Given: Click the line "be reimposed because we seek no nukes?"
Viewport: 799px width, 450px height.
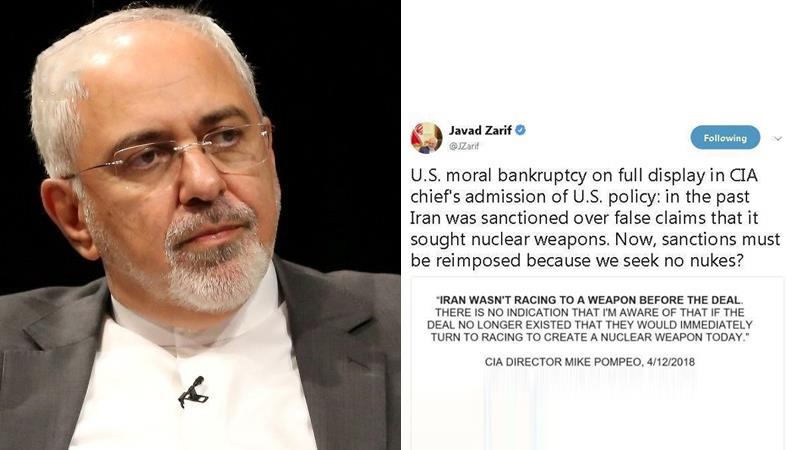Looking at the screenshot, I should [x=577, y=260].
